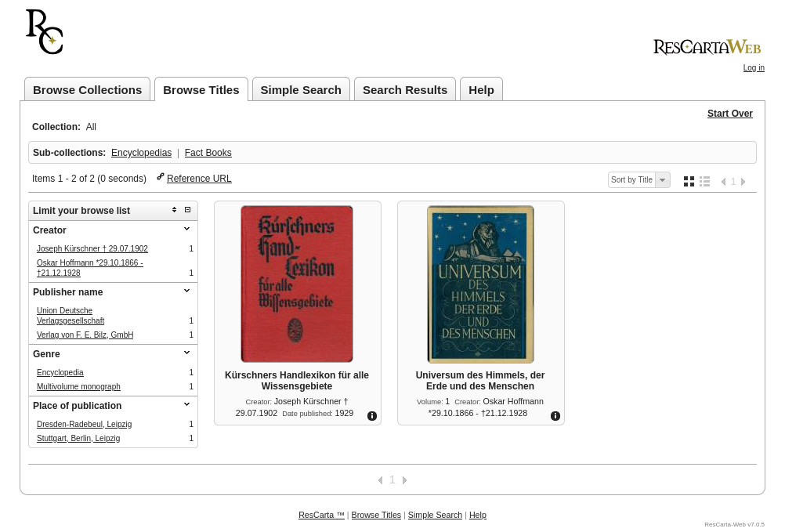Viewport: 785px width, 532px height.
Task: Click the RC logo at top left
Action: click(x=44, y=31)
